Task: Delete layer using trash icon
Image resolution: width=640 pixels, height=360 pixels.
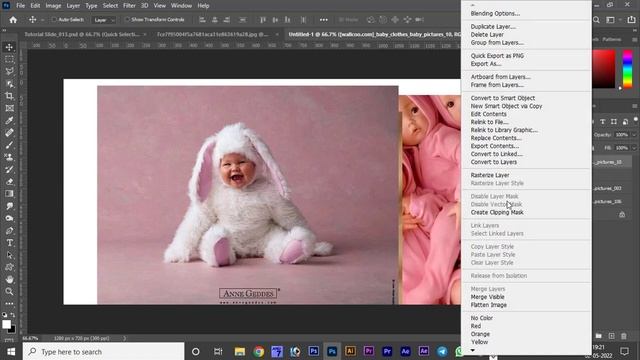Action: pyautogui.click(x=624, y=336)
